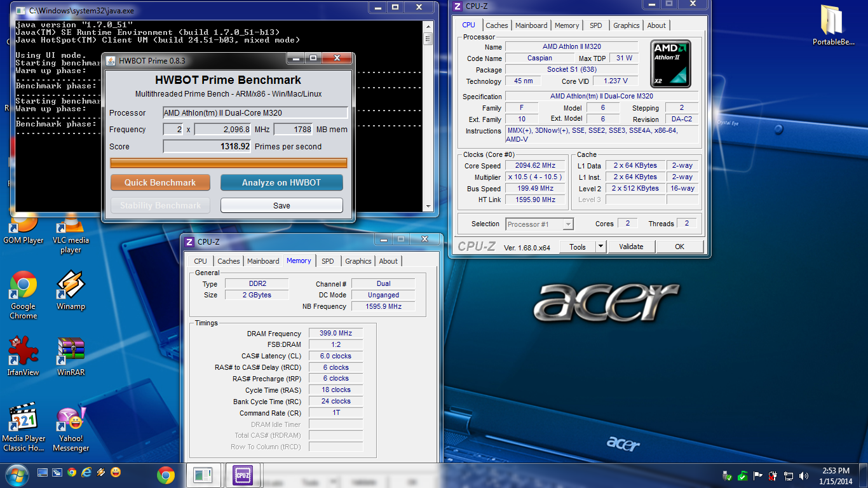Open Action Center flag tray icon

[758, 475]
